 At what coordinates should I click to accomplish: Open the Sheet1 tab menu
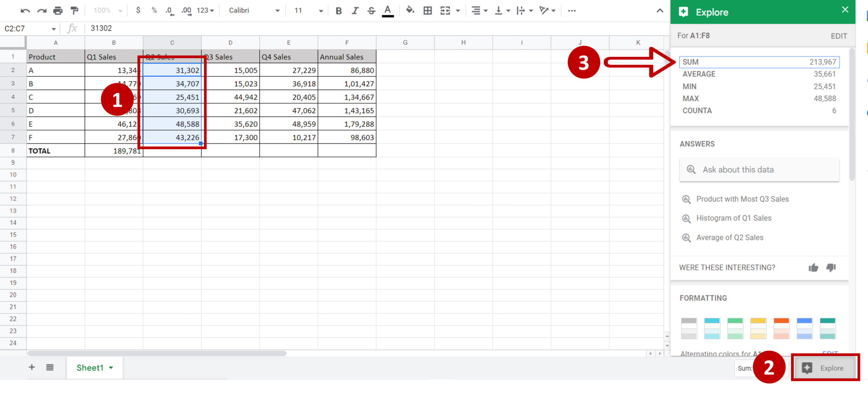pyautogui.click(x=110, y=367)
